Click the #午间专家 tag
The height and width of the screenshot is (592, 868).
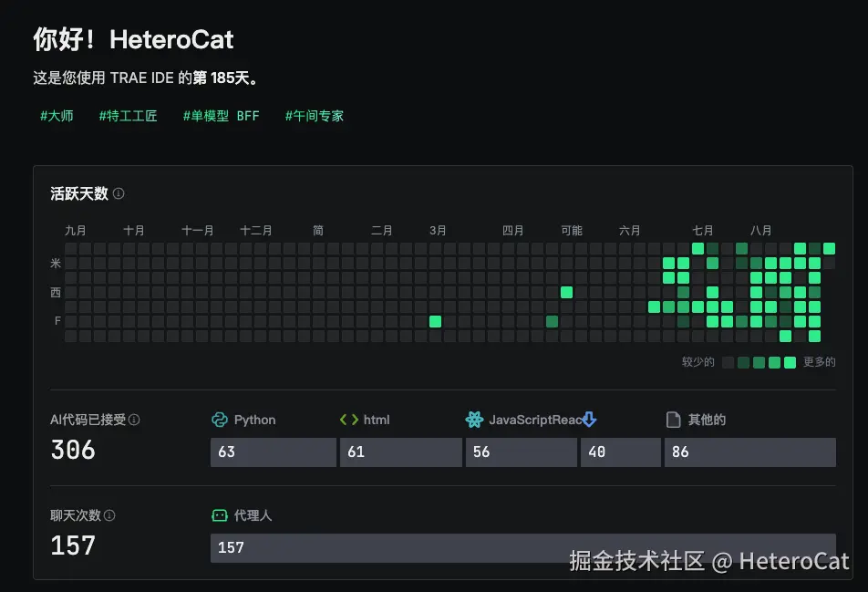point(315,116)
